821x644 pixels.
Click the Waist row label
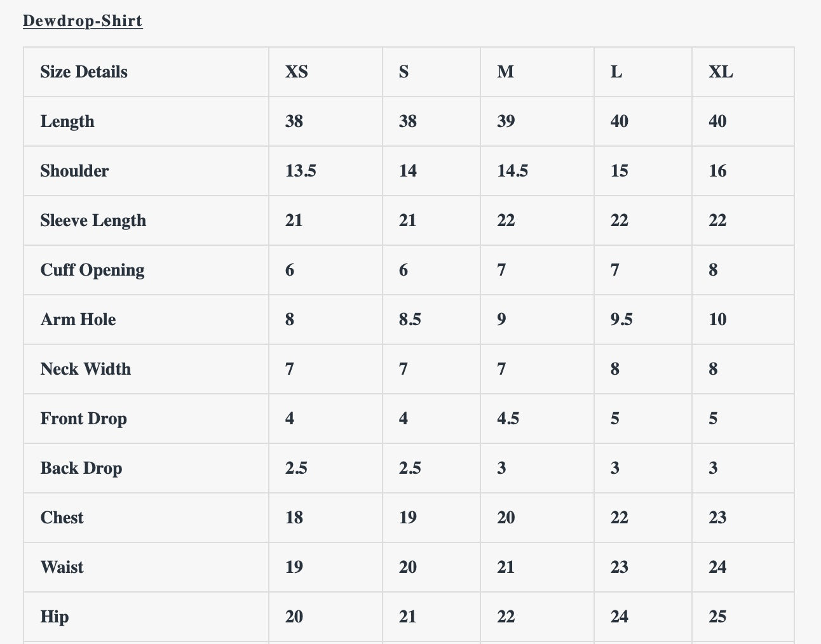pyautogui.click(x=62, y=567)
